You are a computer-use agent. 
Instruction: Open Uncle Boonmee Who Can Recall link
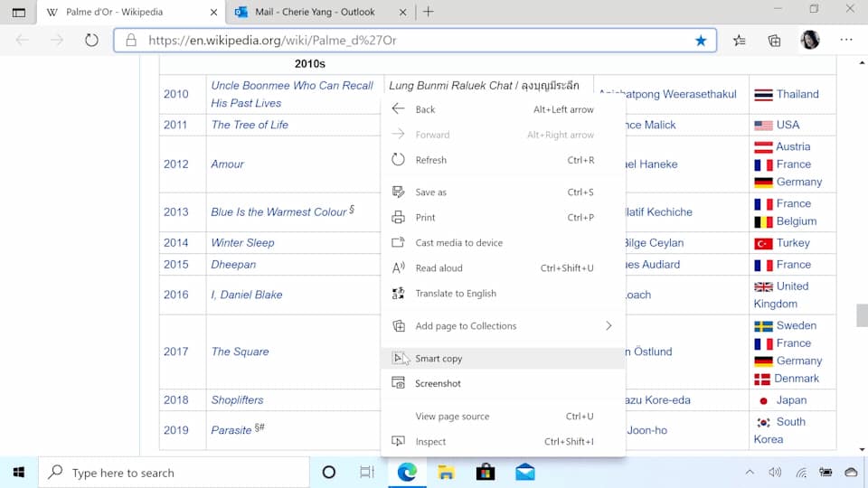click(x=292, y=94)
